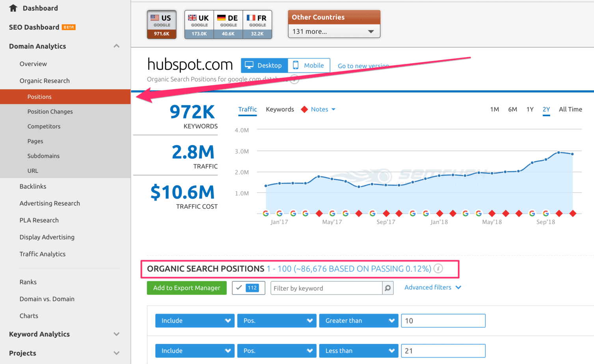Open the Charts page
Image resolution: width=594 pixels, height=364 pixels.
point(29,316)
